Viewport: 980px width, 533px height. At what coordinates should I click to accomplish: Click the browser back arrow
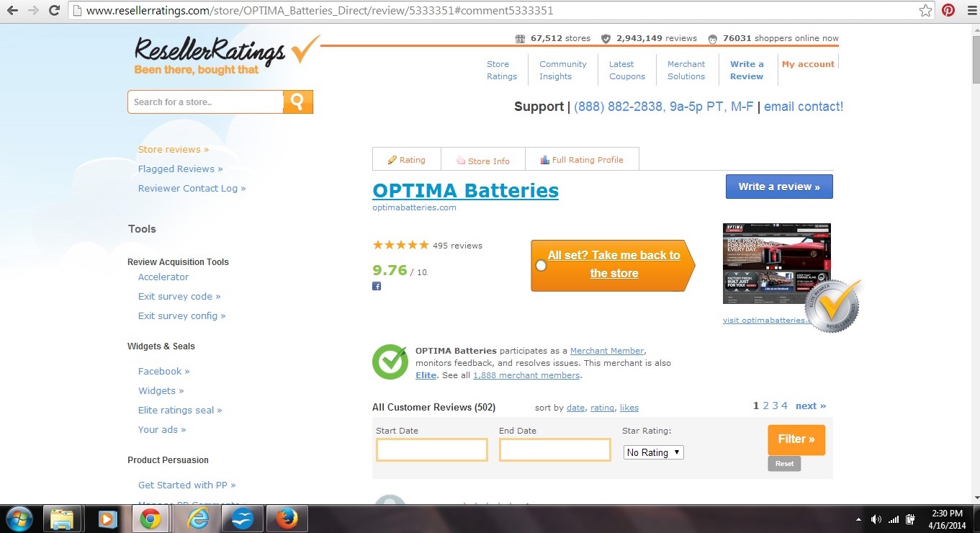(13, 11)
